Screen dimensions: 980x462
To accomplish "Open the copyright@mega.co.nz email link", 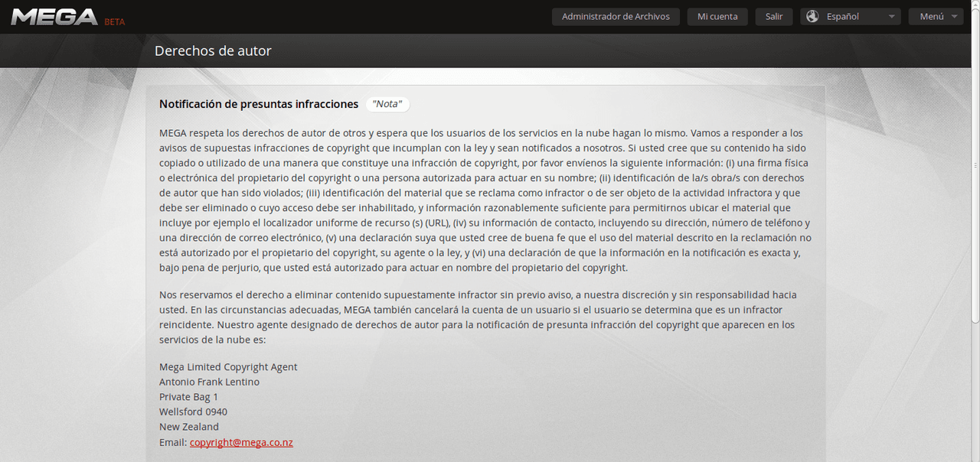I will tap(241, 442).
